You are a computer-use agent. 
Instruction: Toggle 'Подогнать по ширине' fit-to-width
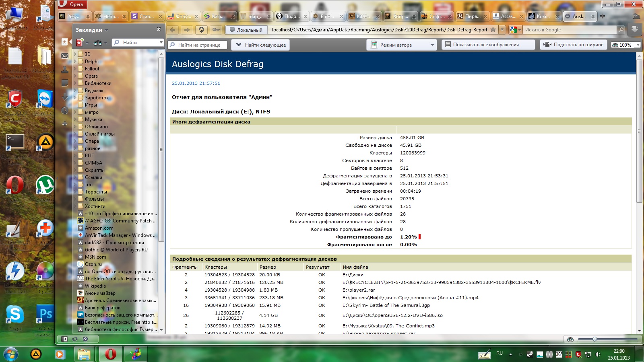point(574,45)
